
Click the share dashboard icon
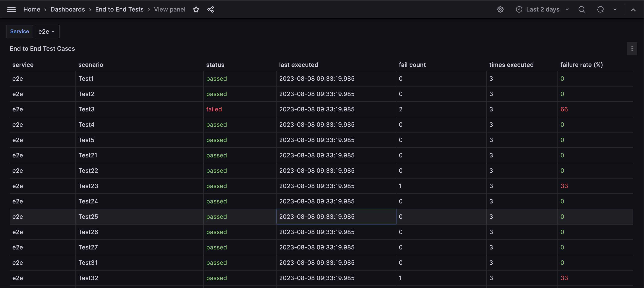coord(211,10)
